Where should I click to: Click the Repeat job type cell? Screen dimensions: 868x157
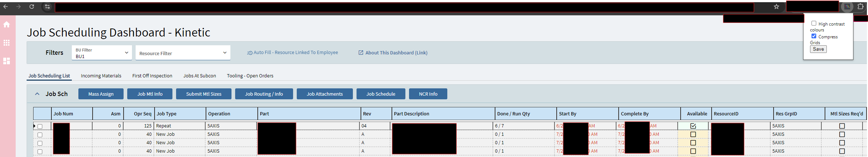click(x=180, y=126)
